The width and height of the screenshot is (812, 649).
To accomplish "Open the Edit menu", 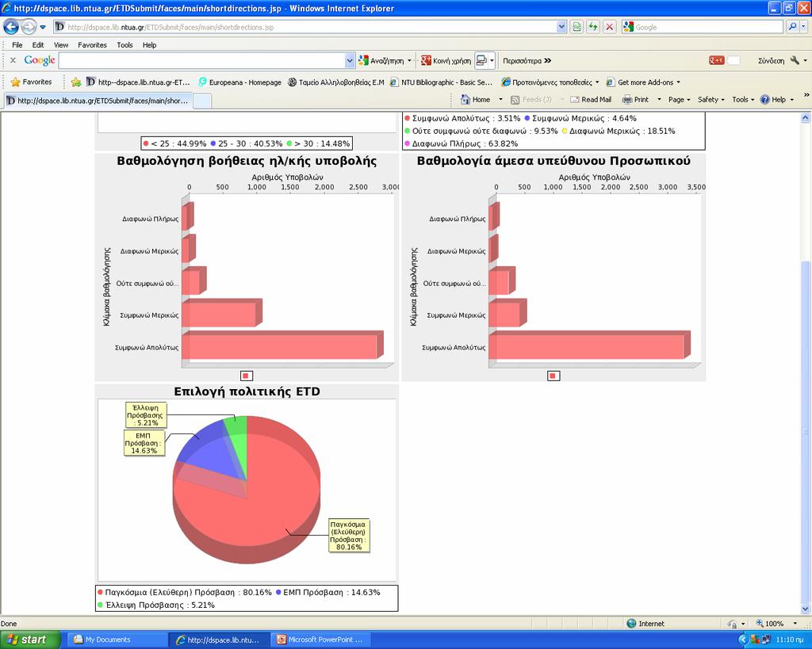I will [38, 45].
